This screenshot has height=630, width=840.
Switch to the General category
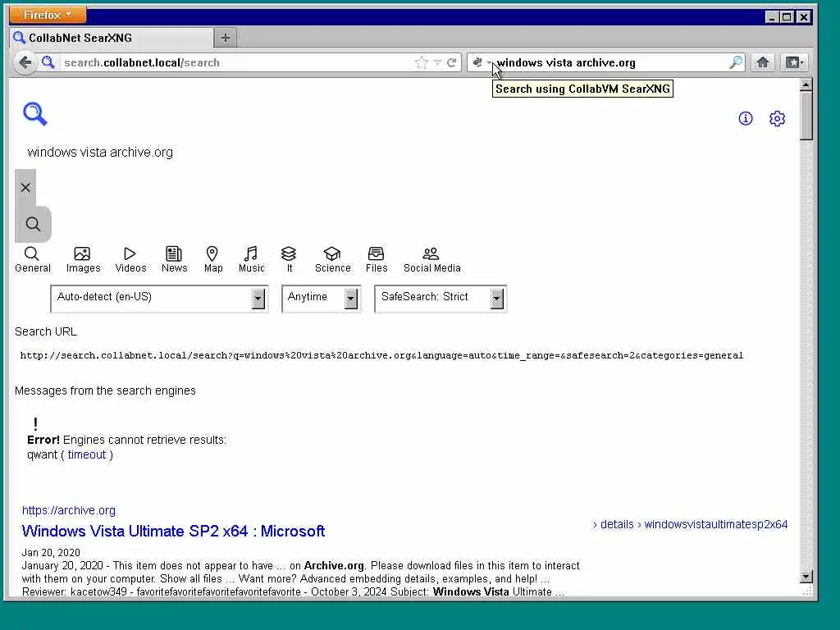pyautogui.click(x=33, y=260)
